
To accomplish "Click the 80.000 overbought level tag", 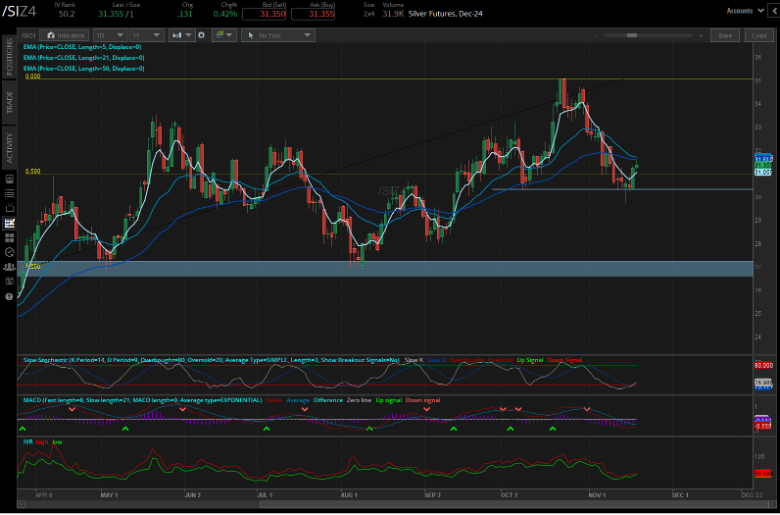I will pos(764,365).
